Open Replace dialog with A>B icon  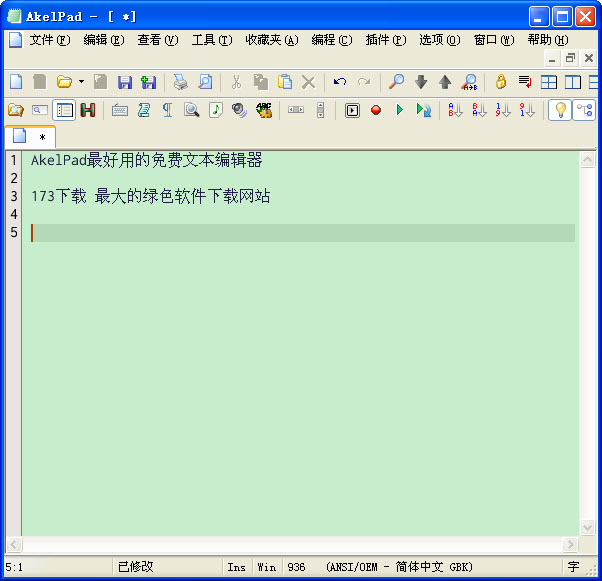point(470,82)
